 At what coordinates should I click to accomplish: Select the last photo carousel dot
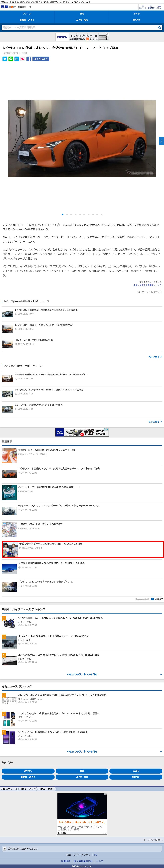pos(102,214)
